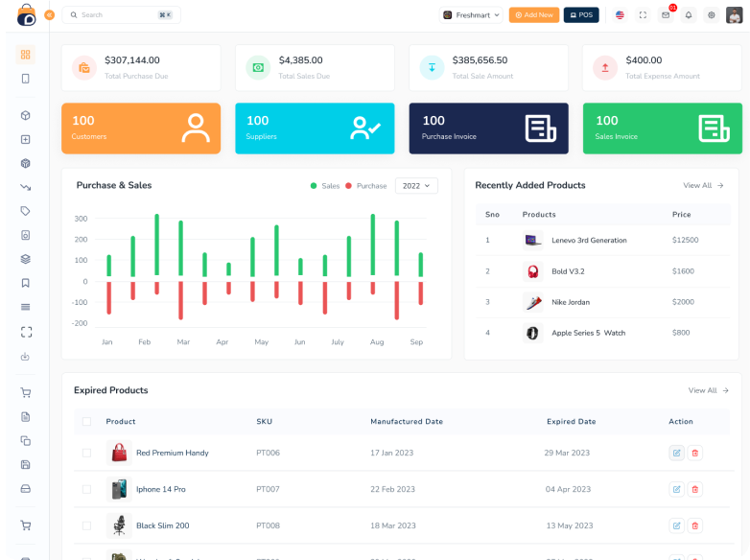Image resolution: width=750 pixels, height=560 pixels.
Task: Check the Red Premium Handy row checkbox
Action: click(86, 453)
